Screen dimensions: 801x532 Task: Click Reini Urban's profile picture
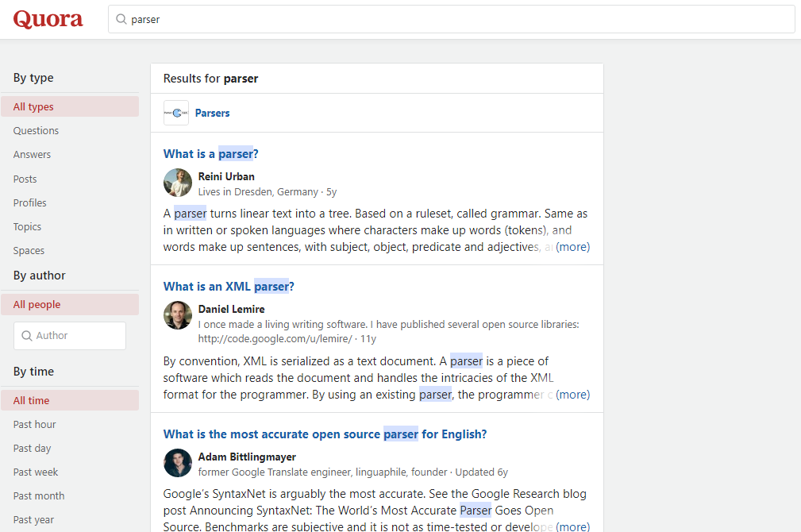(177, 183)
